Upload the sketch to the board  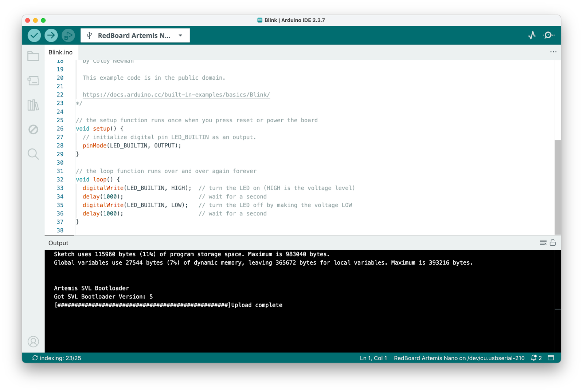(51, 35)
